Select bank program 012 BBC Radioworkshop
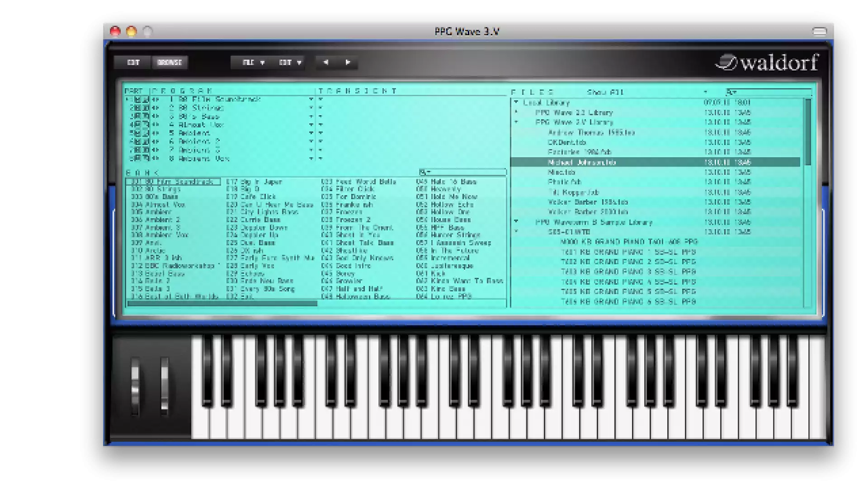Image resolution: width=868 pixels, height=492 pixels. 175,266
